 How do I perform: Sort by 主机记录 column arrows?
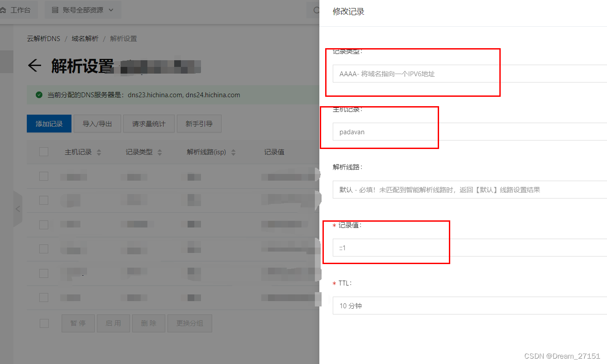(x=99, y=152)
